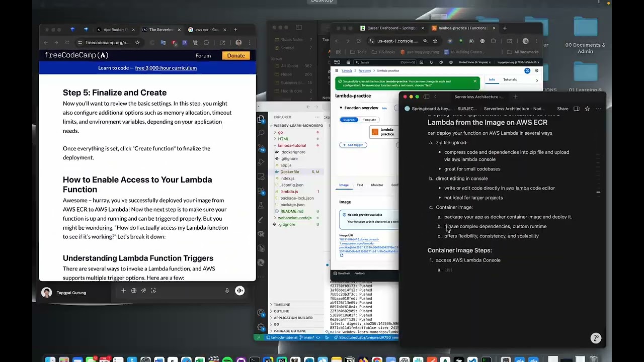Click microphone icon beside Topgyal Gurung
Image resolution: width=644 pixels, height=362 pixels.
(x=227, y=291)
